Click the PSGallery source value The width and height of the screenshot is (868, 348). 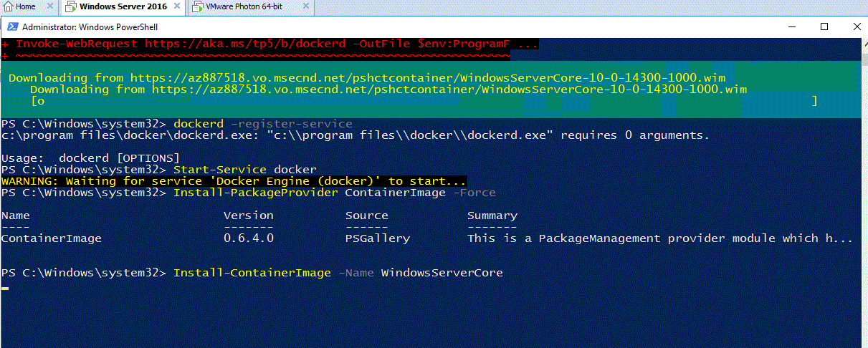(x=377, y=238)
